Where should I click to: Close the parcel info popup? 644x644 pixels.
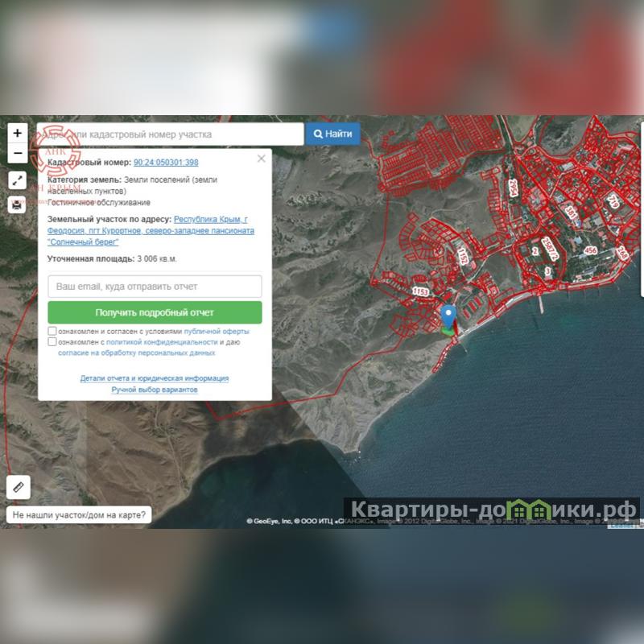click(x=261, y=159)
